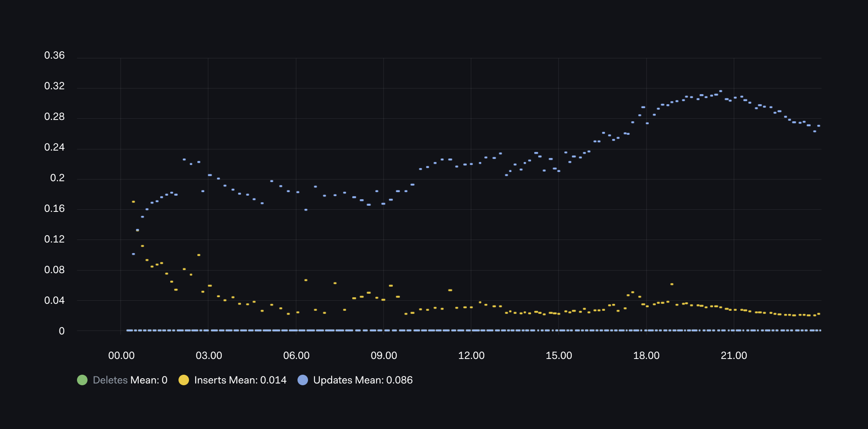The width and height of the screenshot is (868, 429).
Task: Click the 0.36 y-axis value label
Action: (54, 55)
